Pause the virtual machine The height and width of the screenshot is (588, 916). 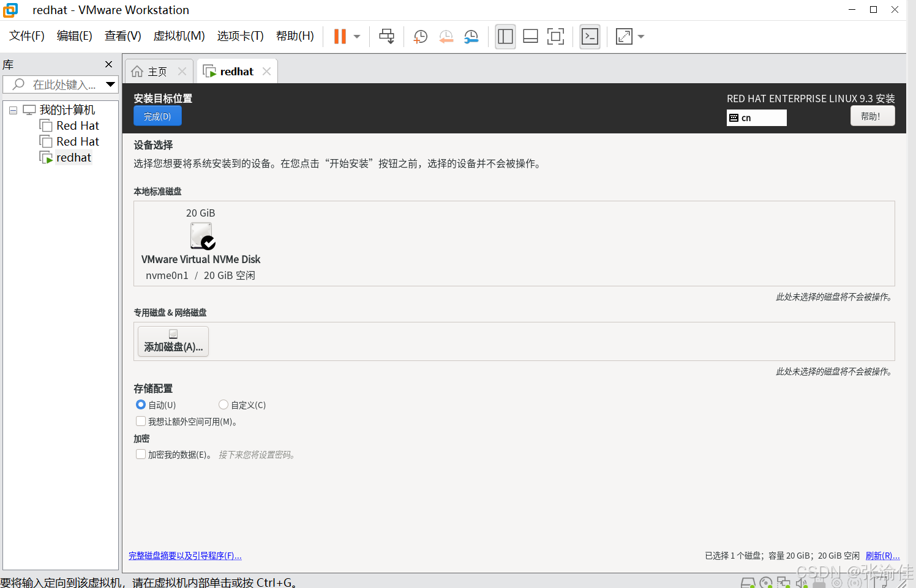(x=340, y=37)
